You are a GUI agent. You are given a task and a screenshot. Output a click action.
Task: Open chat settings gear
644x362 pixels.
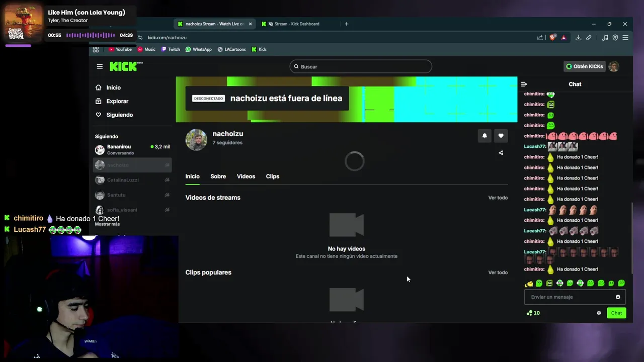coord(599,313)
